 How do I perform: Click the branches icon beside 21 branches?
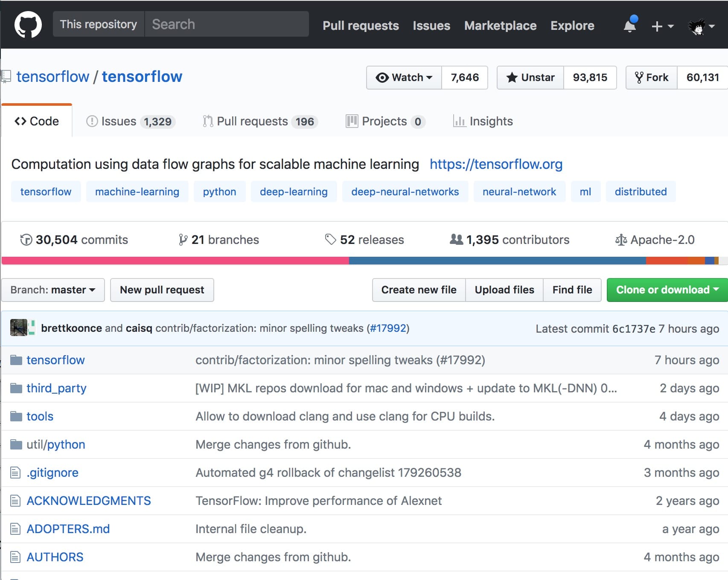183,240
